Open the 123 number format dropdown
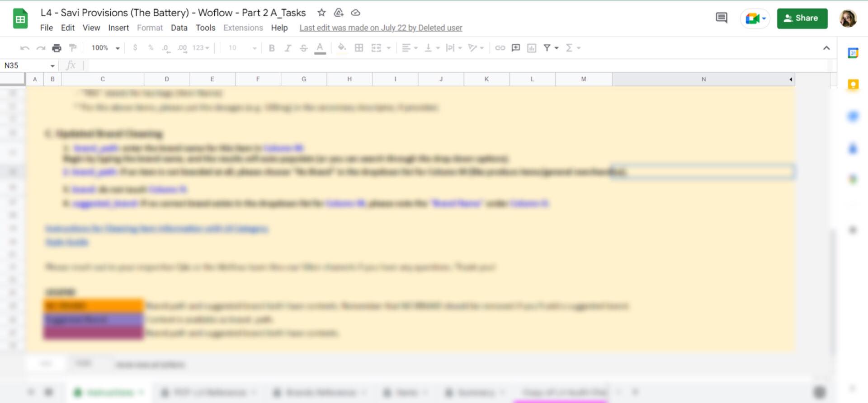This screenshot has height=403, width=868. [x=201, y=48]
